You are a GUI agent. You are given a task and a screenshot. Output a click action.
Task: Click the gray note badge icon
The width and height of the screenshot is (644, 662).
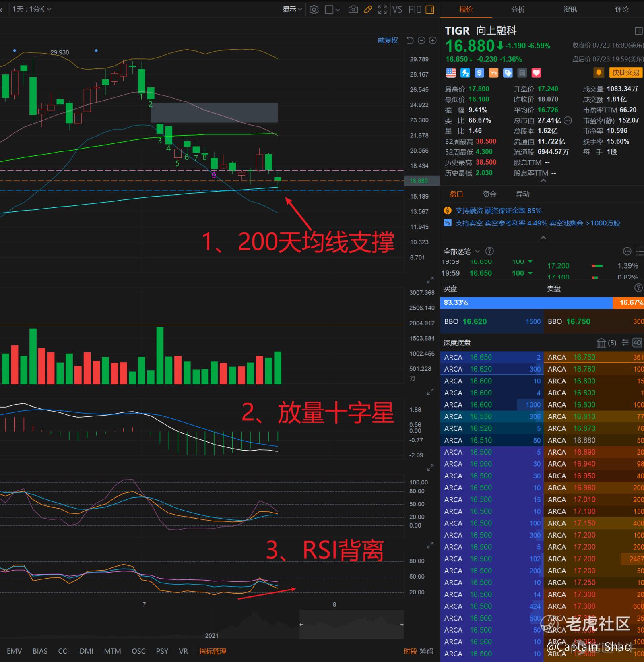click(x=522, y=73)
